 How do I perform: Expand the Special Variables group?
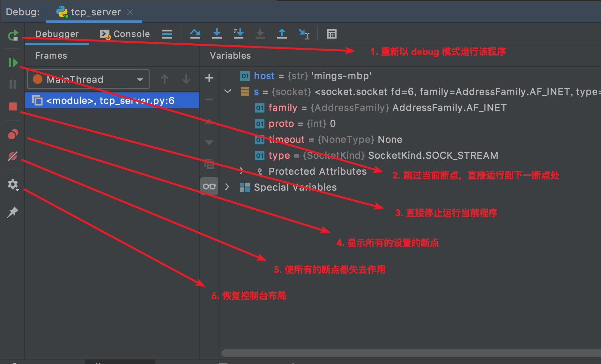click(x=227, y=187)
